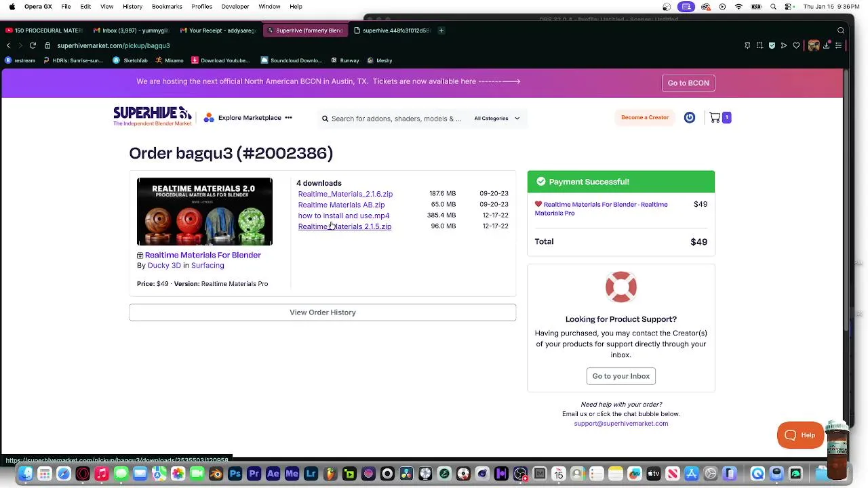Click the address bar URL
This screenshot has width=868, height=488.
[113, 45]
